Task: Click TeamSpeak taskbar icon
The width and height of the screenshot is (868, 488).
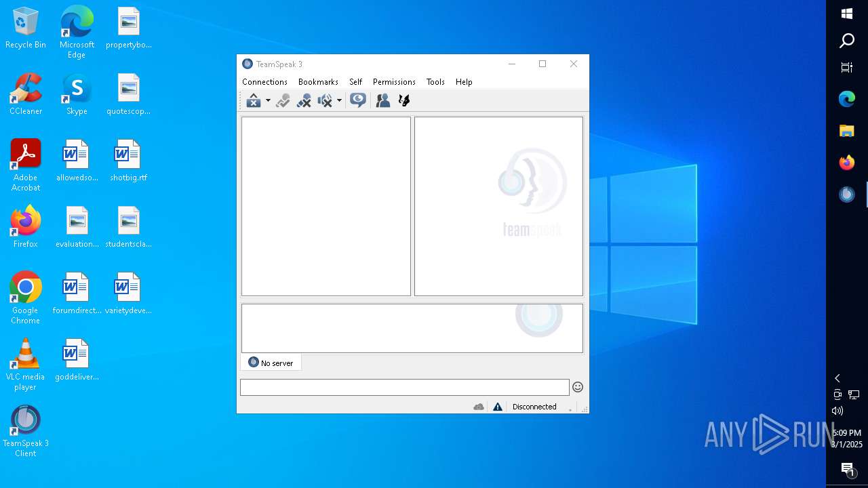Action: [x=847, y=195]
